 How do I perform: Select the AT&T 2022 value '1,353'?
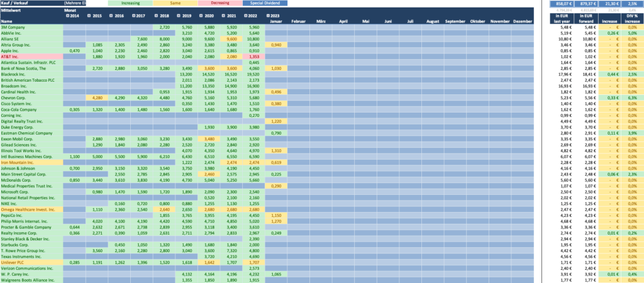point(254,57)
